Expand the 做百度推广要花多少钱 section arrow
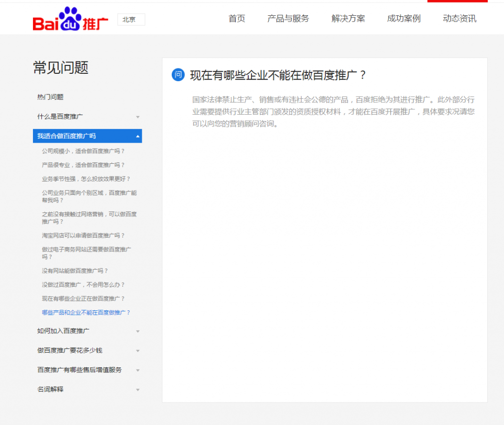 coord(138,351)
